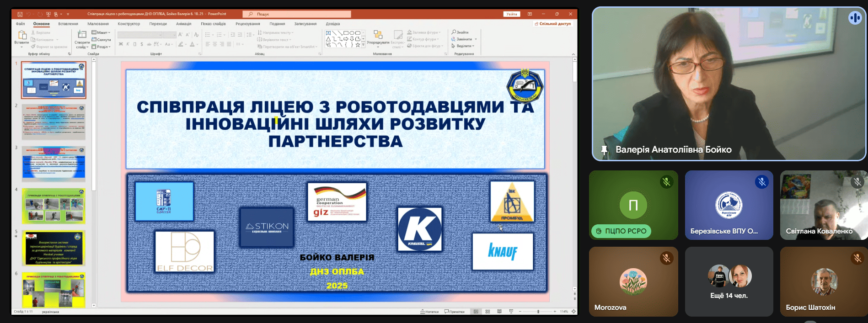This screenshot has height=323, width=868.
Task: Click the Find (Знайти) magnifier button
Action: 460,32
